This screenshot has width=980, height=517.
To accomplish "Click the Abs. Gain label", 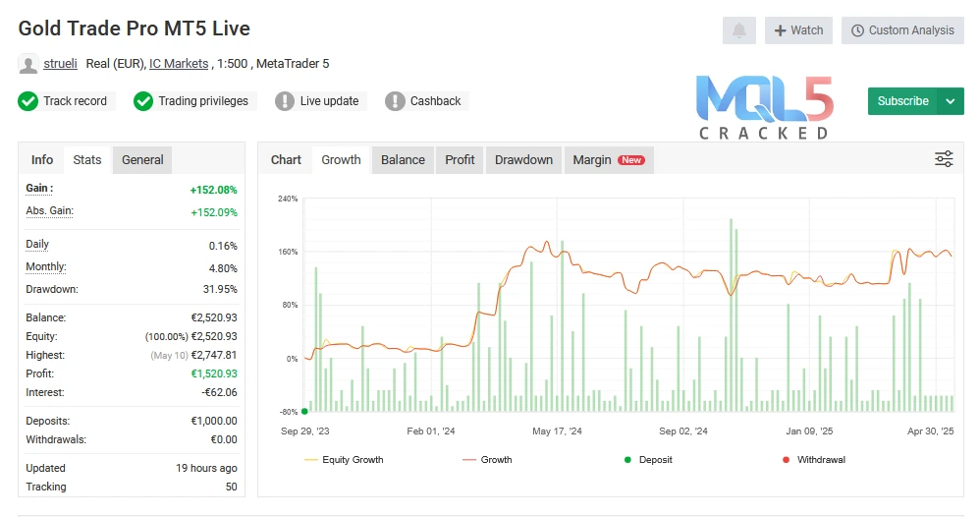I will click(x=49, y=210).
